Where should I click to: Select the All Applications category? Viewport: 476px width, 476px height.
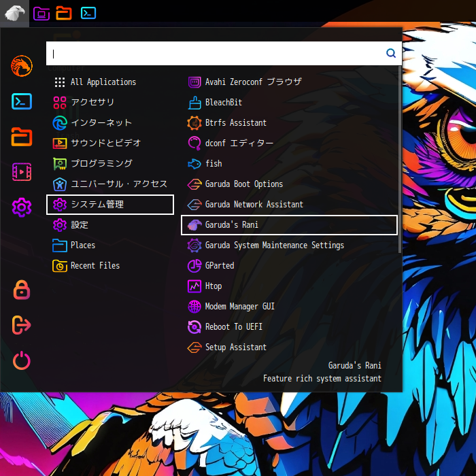click(x=103, y=82)
